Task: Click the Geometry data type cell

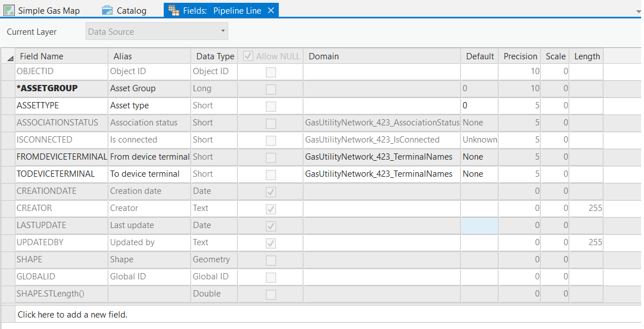Action: pyautogui.click(x=214, y=259)
